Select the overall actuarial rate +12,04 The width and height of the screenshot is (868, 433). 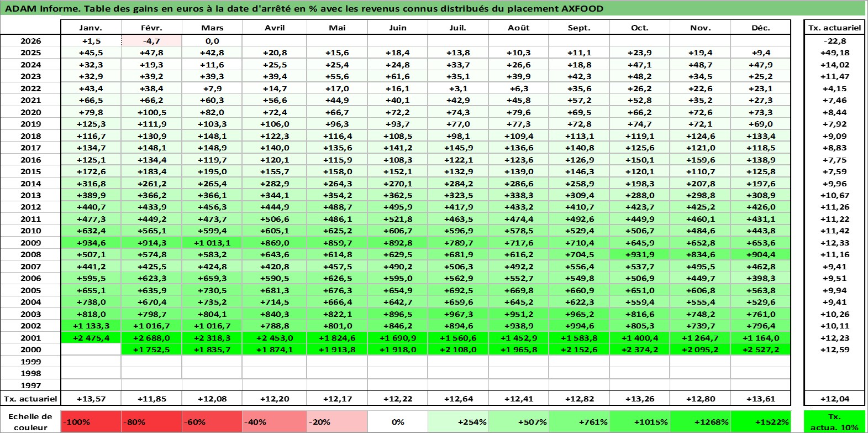pos(835,399)
